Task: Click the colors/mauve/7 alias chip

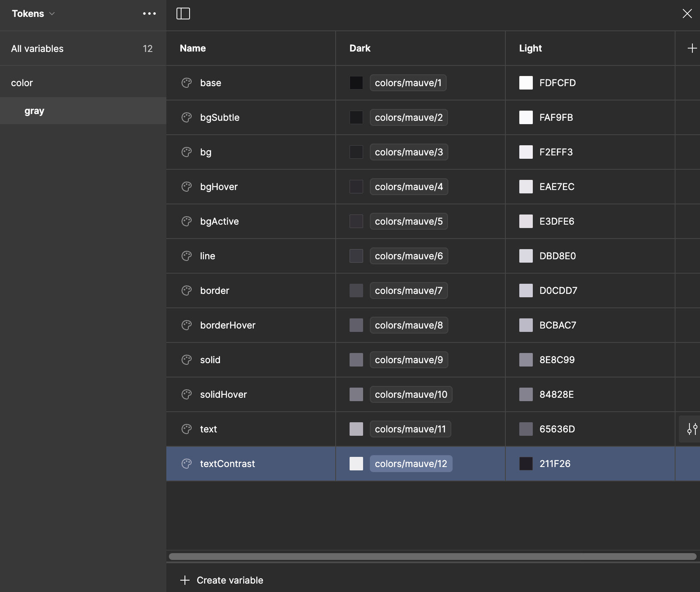Action: pyautogui.click(x=409, y=291)
